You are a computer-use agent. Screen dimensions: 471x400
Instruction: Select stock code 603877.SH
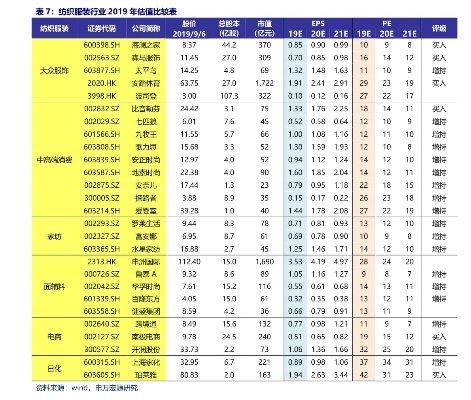coord(102,70)
